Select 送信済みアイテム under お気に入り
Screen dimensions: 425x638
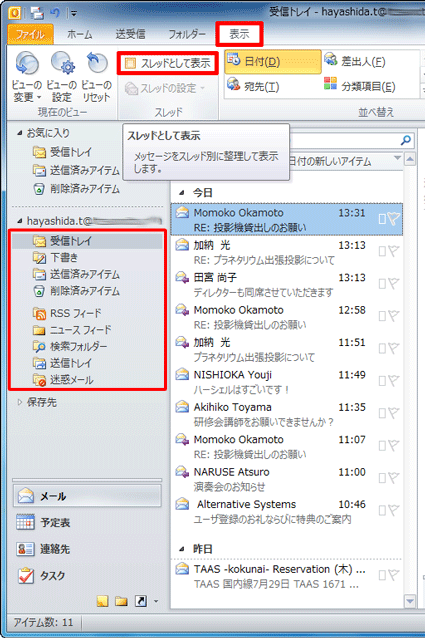[x=76, y=170]
